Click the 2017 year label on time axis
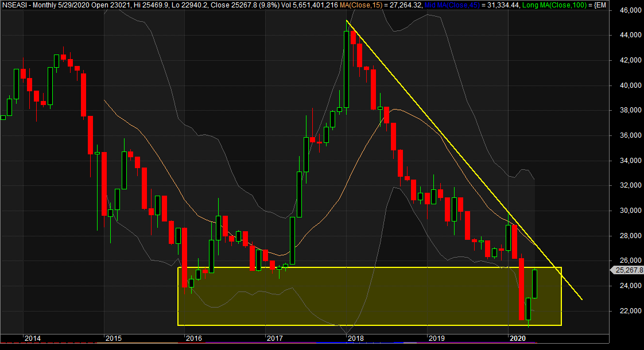This screenshot has width=644, height=350. tap(275, 339)
